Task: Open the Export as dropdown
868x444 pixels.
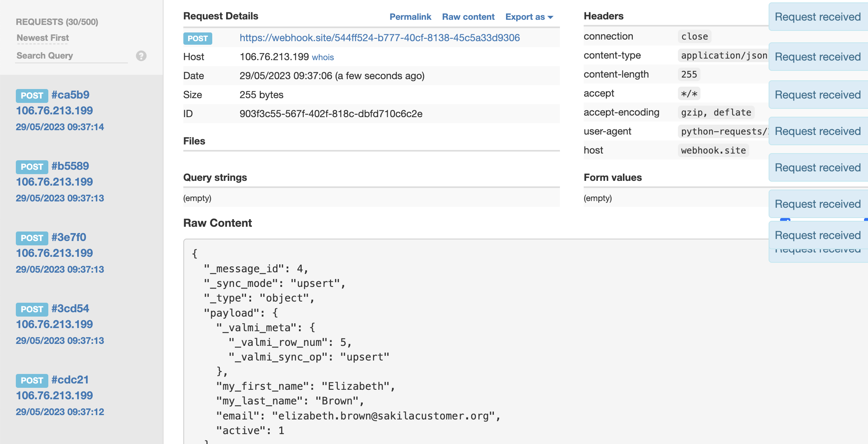Action: 529,17
